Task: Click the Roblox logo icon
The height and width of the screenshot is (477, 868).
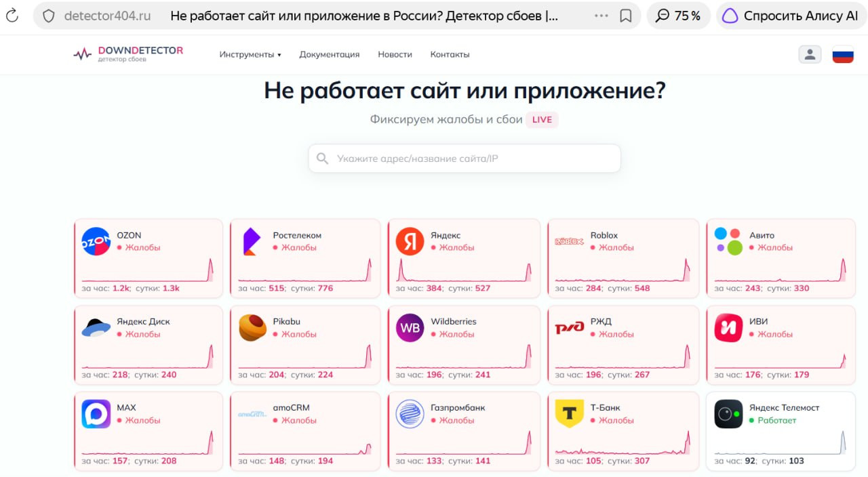Action: click(570, 241)
